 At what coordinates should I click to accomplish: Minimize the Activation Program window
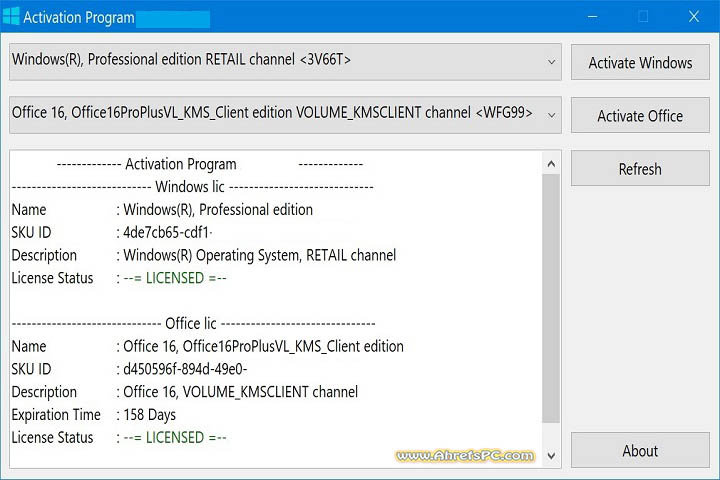pyautogui.click(x=593, y=17)
